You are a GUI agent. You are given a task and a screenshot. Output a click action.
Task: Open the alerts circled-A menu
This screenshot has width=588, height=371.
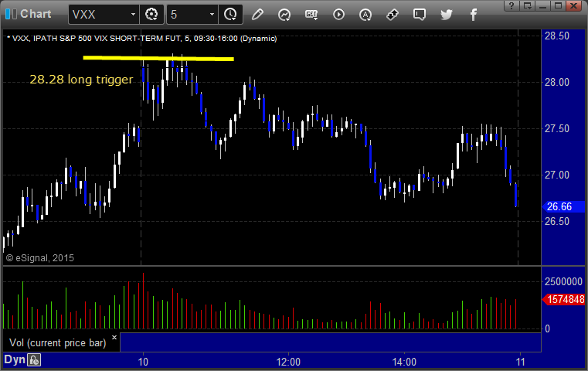tap(365, 15)
